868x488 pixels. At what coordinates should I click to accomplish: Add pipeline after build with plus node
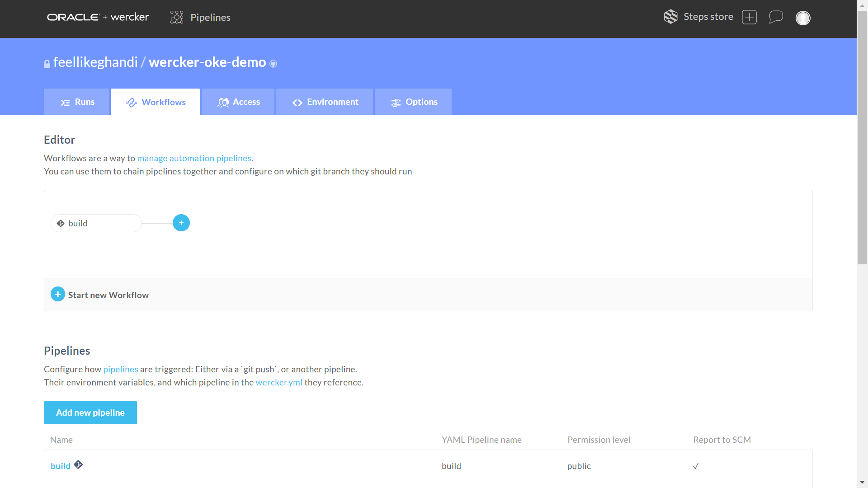[181, 223]
